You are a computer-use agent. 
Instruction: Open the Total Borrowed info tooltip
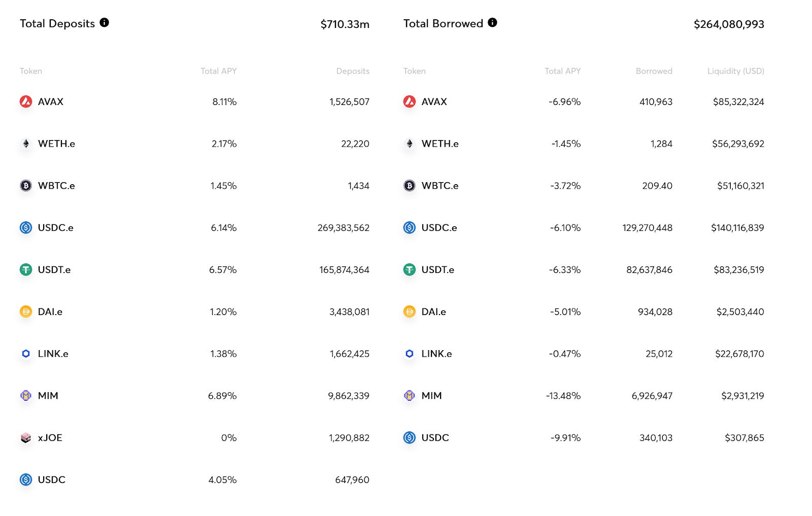pos(492,22)
